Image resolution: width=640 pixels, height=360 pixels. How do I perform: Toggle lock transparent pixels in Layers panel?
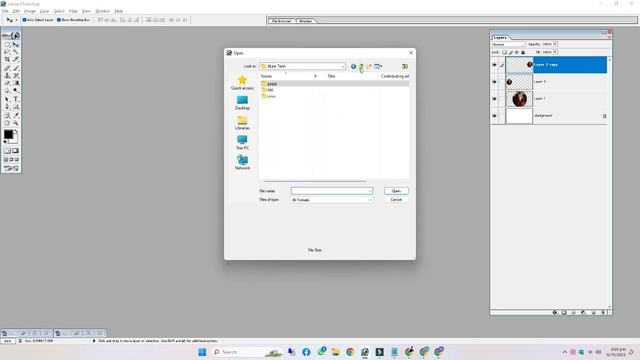504,52
